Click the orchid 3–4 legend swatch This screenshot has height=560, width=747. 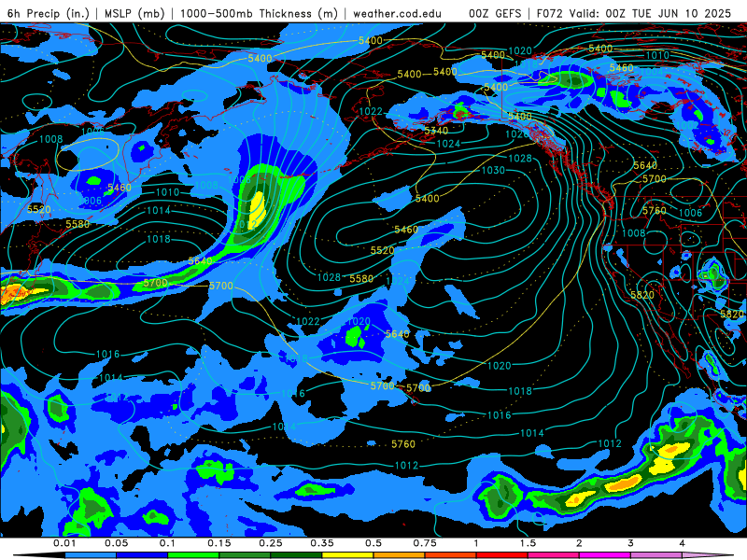pyautogui.click(x=656, y=555)
